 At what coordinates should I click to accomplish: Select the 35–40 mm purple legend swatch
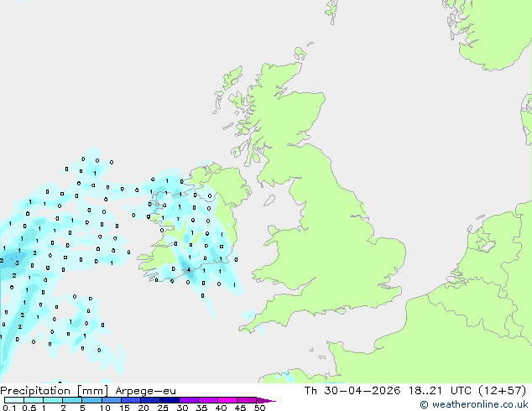click(208, 400)
